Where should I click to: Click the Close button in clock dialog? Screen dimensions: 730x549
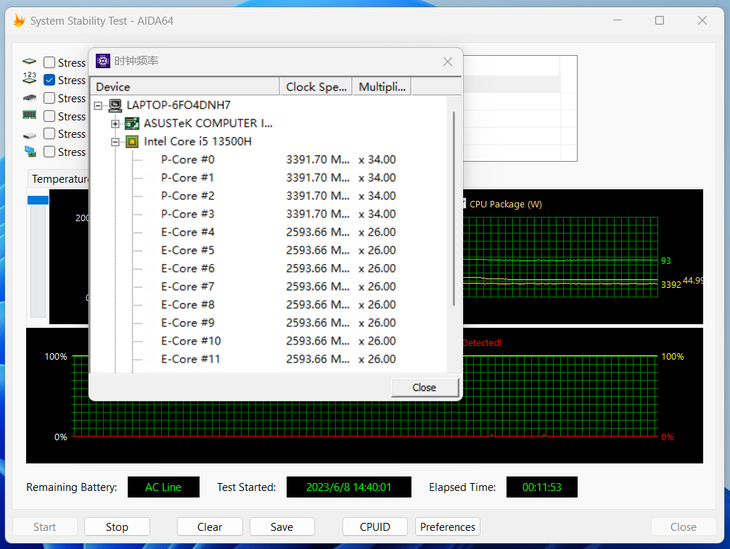[x=425, y=387]
